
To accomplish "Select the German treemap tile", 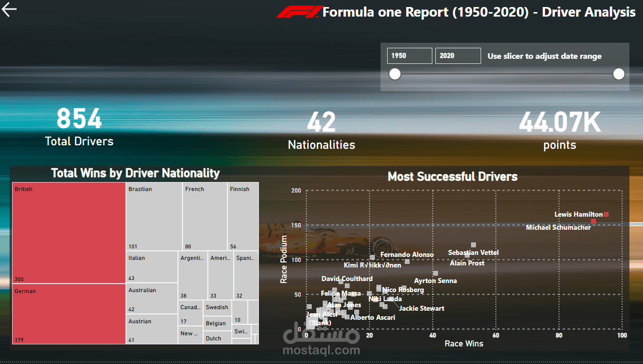I will (69, 314).
